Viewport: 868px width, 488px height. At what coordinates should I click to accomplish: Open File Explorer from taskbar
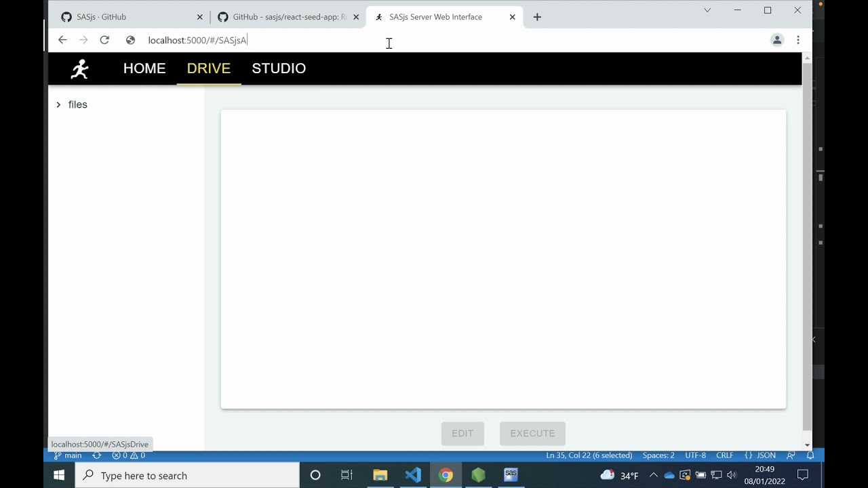[380, 475]
